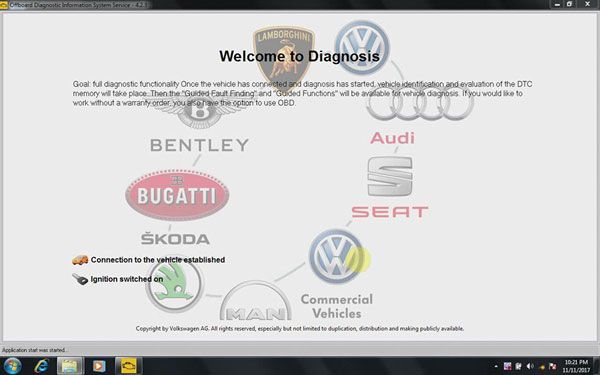Click the orange car connection status icon
600x375 pixels.
(x=80, y=260)
